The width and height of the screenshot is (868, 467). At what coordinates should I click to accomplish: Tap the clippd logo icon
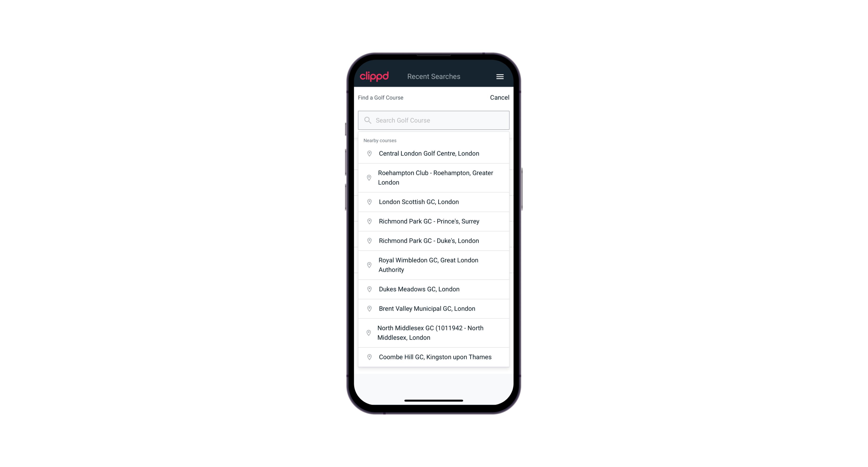pos(374,76)
